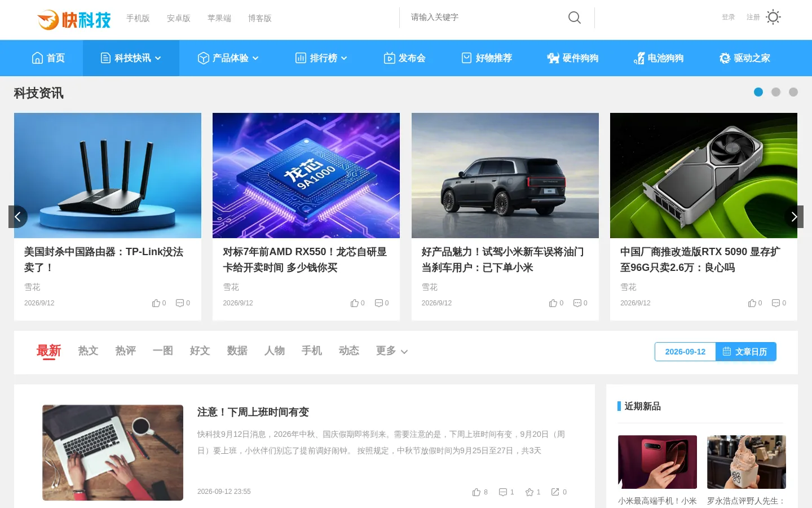
Task: Open the 美国封杀中国路由器 headline
Action: pyautogui.click(x=104, y=260)
